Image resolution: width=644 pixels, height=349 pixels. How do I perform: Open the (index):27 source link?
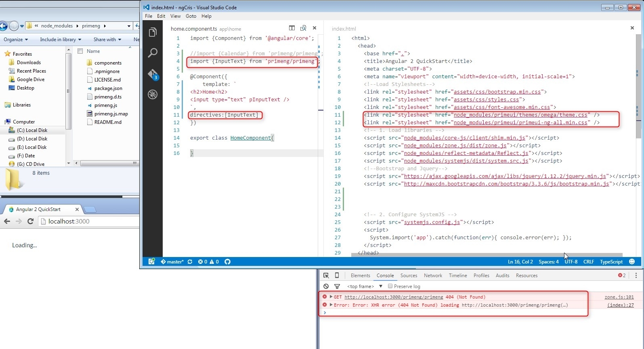620,305
